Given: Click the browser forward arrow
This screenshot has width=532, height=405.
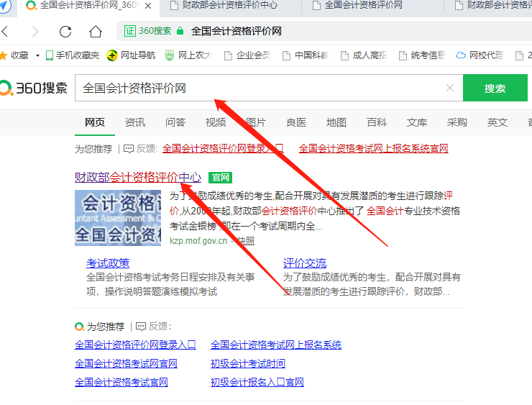Looking at the screenshot, I should click(35, 32).
